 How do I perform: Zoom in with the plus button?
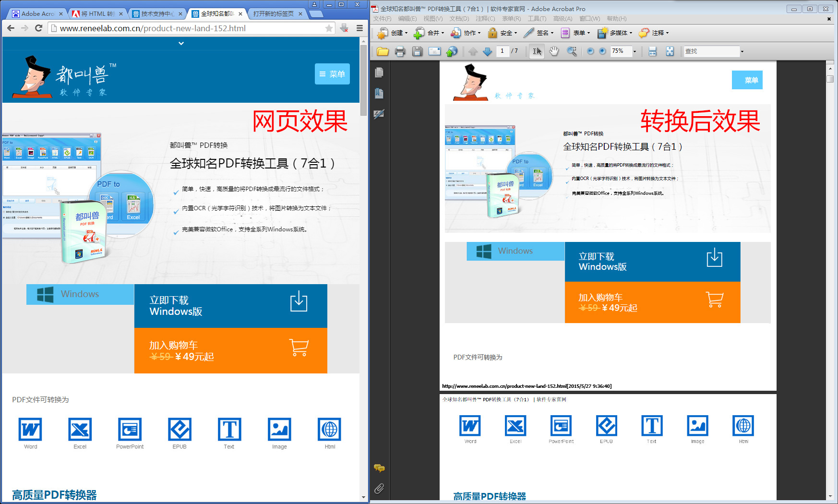tap(602, 51)
